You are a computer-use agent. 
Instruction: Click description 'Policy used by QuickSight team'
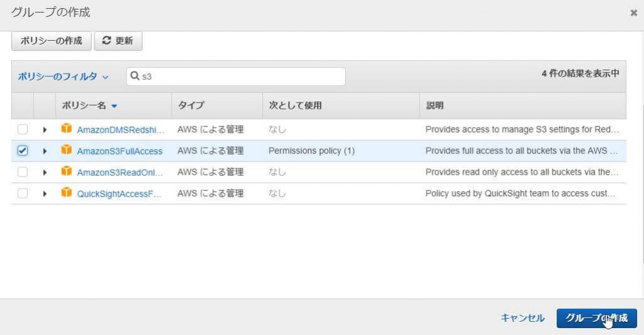coord(520,194)
